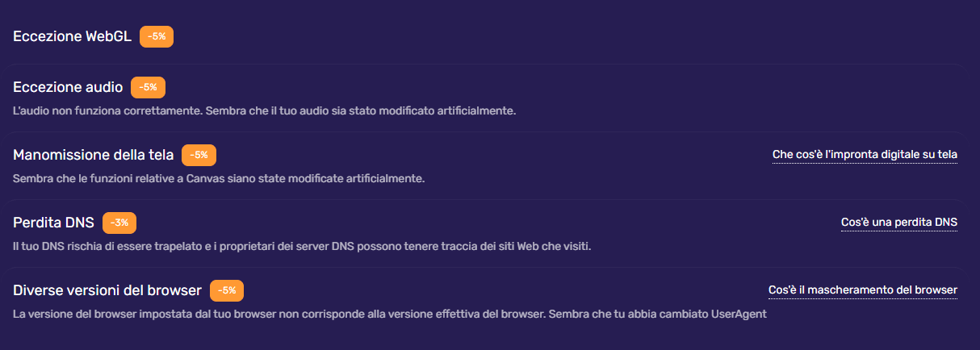Image resolution: width=980 pixels, height=350 pixels.
Task: Click the -5% badge next to Eccezione audio
Action: coord(148,86)
